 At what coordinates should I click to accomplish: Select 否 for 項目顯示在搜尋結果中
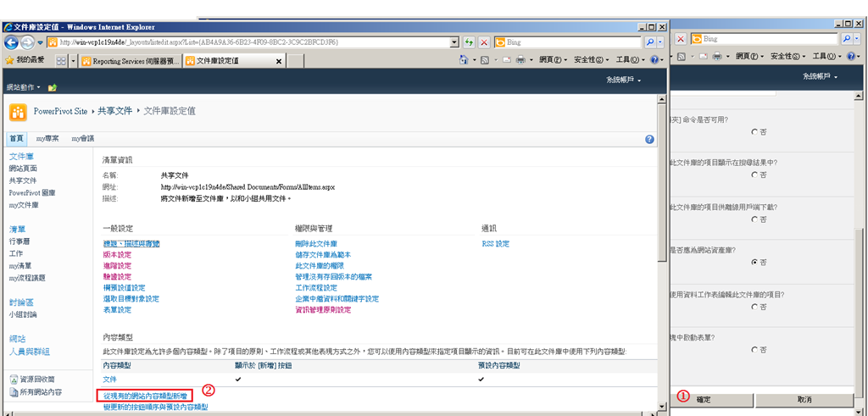[754, 175]
